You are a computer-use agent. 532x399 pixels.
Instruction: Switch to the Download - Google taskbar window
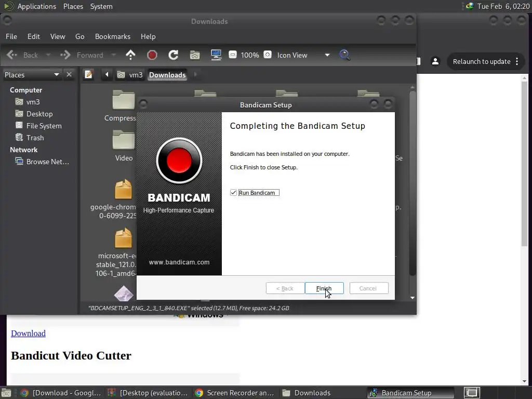tap(61, 393)
